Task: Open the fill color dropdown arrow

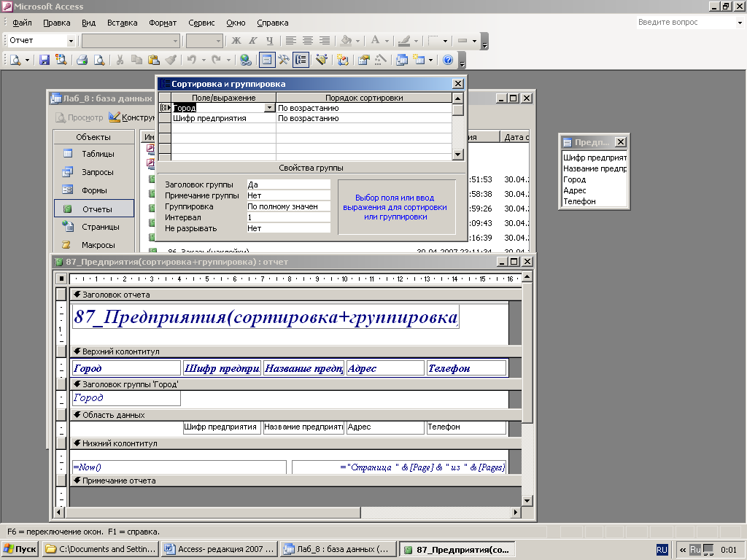Action: tap(357, 41)
